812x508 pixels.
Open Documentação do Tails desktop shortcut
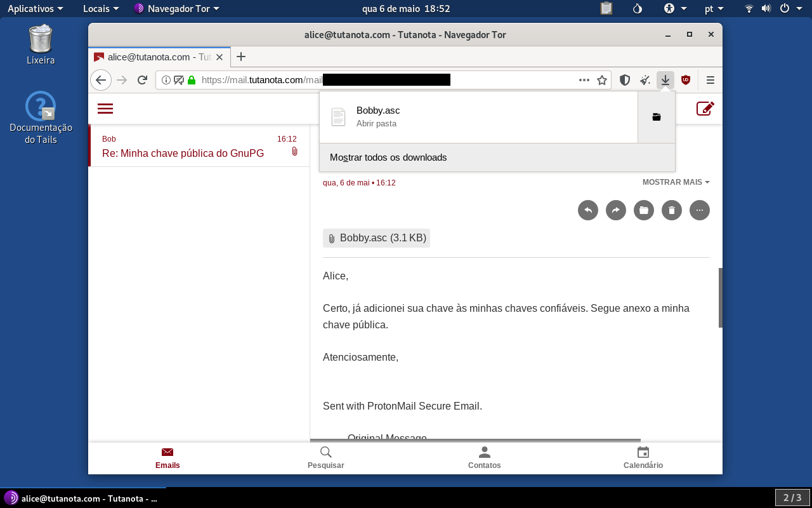pyautogui.click(x=41, y=118)
